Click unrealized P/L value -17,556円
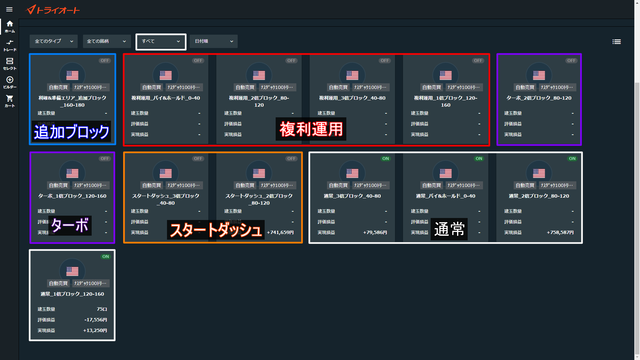Image resolution: width=640 pixels, height=360 pixels. click(96, 320)
